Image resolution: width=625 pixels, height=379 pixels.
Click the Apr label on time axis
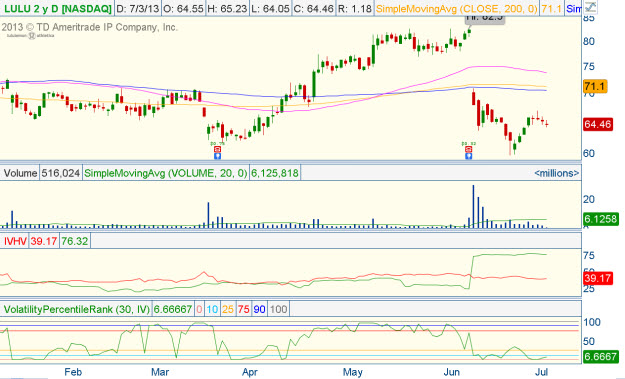[x=250, y=372]
